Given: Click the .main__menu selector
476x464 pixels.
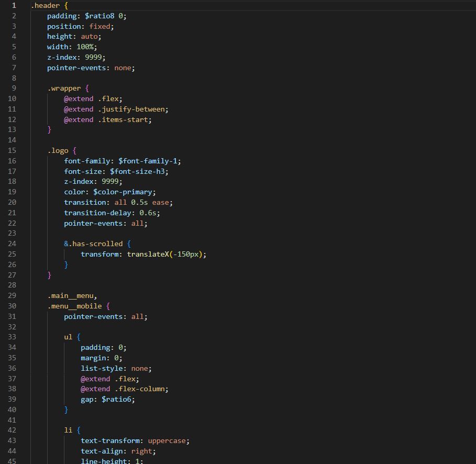Looking at the screenshot, I should click(x=71, y=296).
